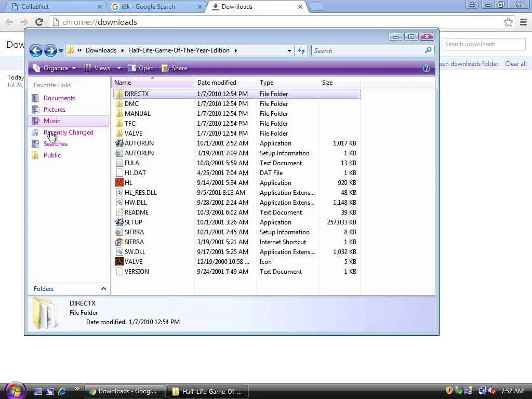Viewport: 532px width, 399px height.
Task: Expand arrow after Half-Life-Game-Of-The-Year-Edition breadcrumb
Action: (x=235, y=50)
